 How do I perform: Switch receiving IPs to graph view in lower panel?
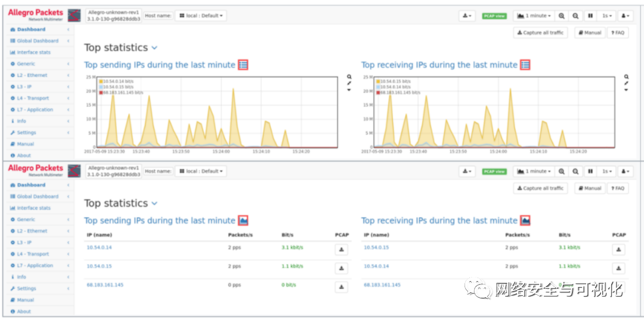point(525,220)
